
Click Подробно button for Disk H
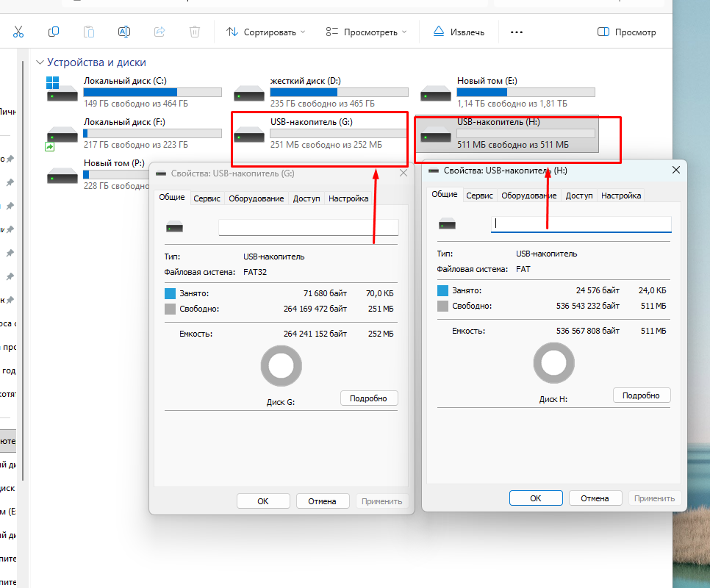(641, 395)
